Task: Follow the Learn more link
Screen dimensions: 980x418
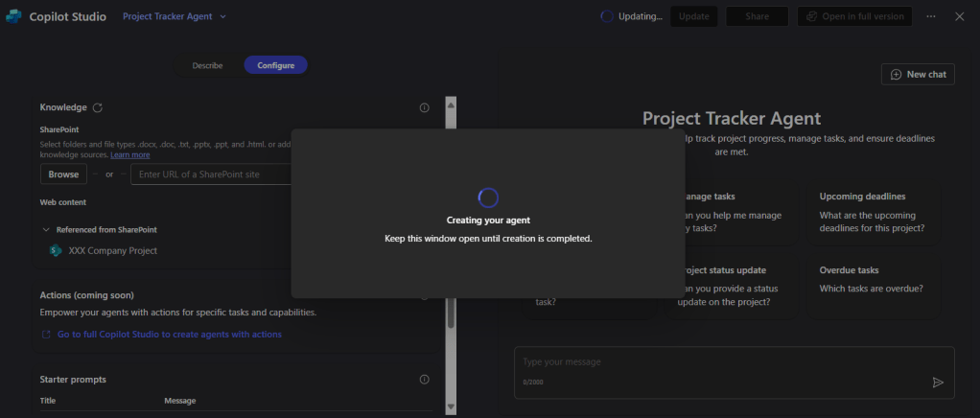Action: coord(129,154)
